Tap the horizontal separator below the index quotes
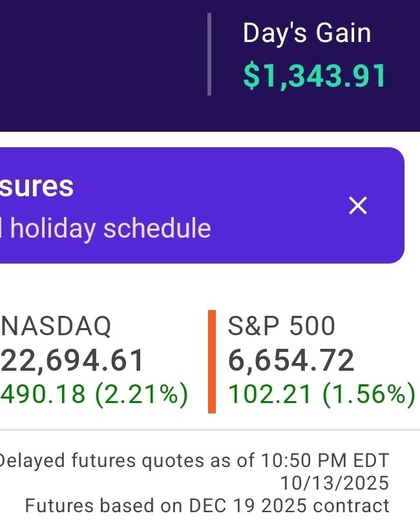The height and width of the screenshot is (529, 420). pos(210,430)
